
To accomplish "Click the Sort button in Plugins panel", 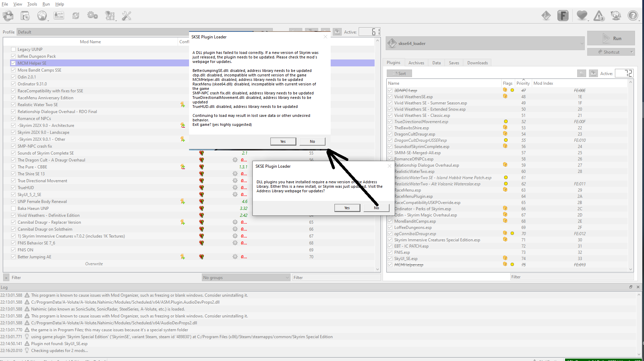I will point(399,73).
